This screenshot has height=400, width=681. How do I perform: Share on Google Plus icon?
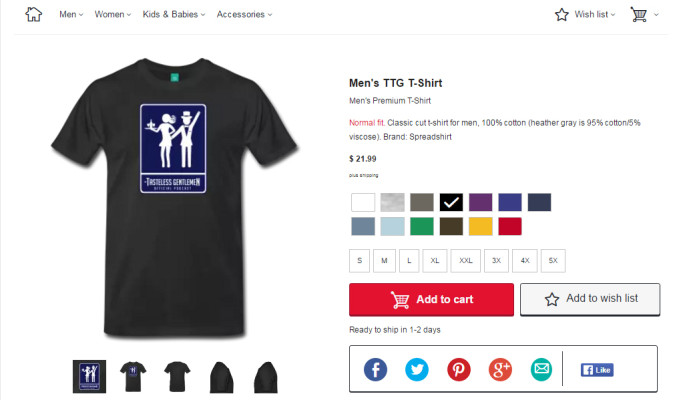coord(500,370)
